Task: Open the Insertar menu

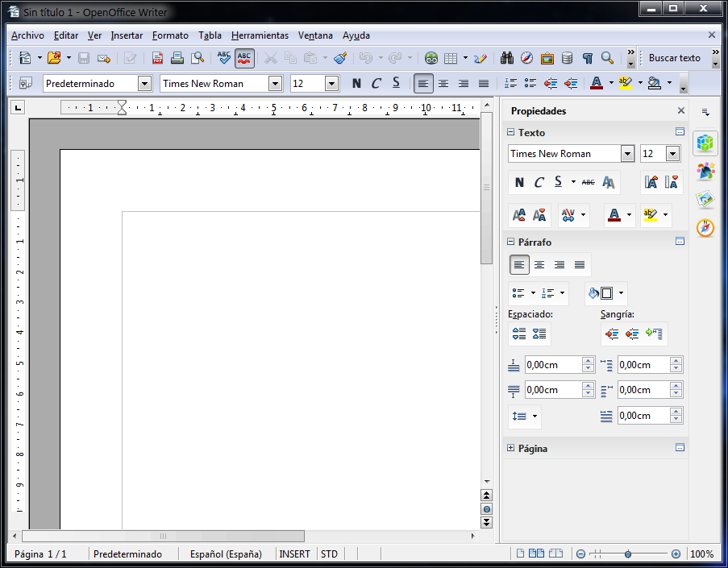Action: tap(127, 35)
